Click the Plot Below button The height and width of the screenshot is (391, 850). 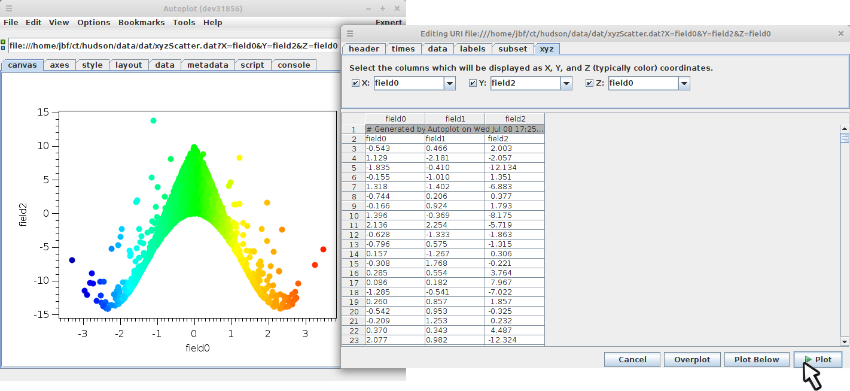point(757,360)
